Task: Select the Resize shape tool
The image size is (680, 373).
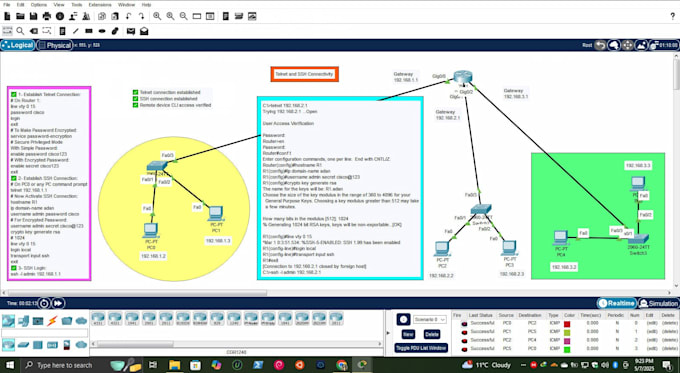Action: pyautogui.click(x=46, y=31)
